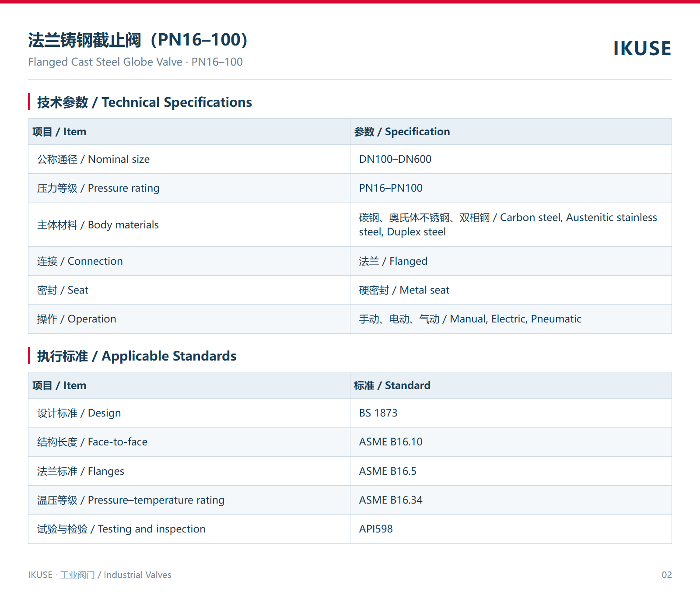Viewport: 700px width, 592px height.
Task: Click the 操作 / Operation row label
Action: pyautogui.click(x=77, y=319)
